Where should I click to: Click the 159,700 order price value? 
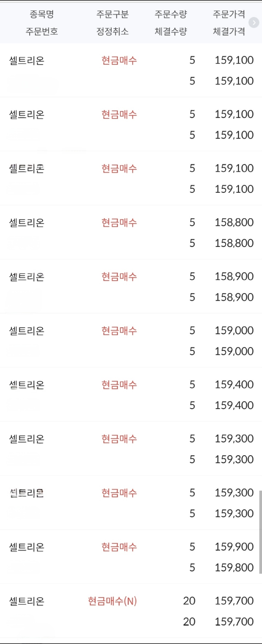[x=234, y=601]
